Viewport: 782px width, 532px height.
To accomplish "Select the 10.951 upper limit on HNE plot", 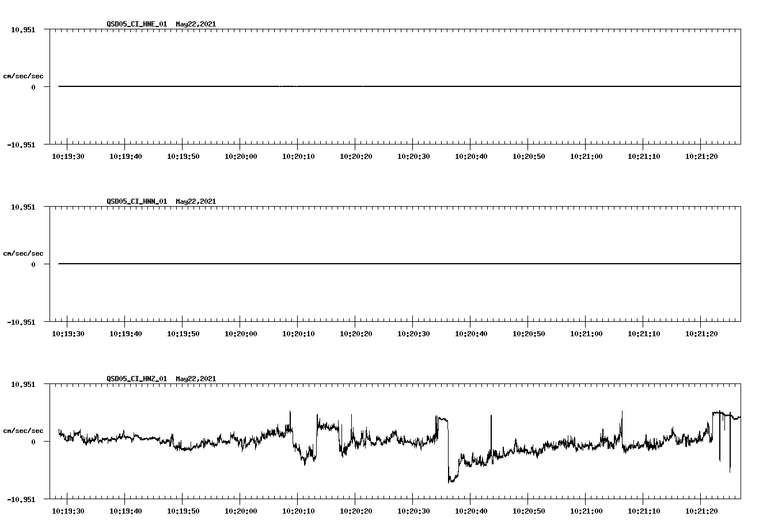I will tap(23, 29).
